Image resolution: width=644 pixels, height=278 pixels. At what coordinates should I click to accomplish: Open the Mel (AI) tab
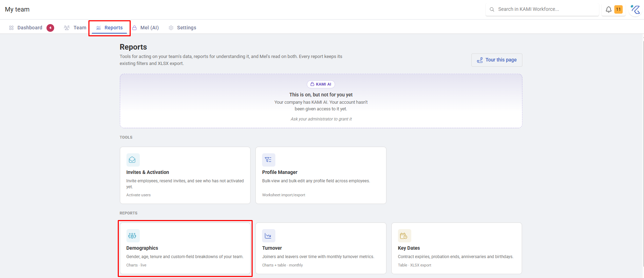145,28
